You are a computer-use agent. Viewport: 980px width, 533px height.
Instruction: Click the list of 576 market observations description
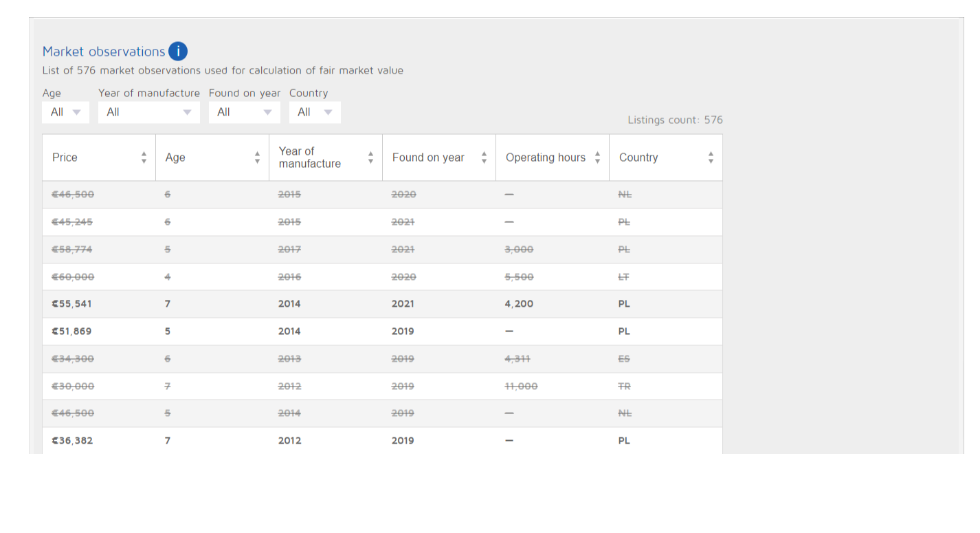223,70
